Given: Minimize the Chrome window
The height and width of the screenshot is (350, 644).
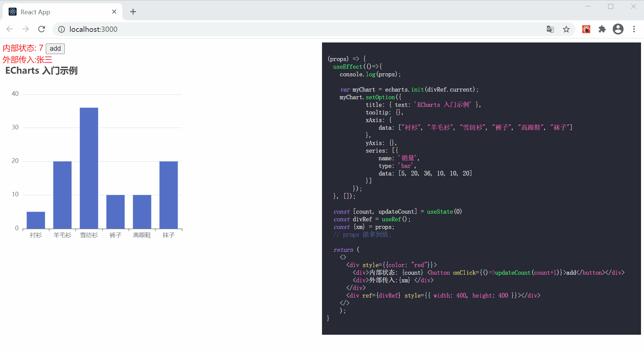Looking at the screenshot, I should [x=588, y=6].
